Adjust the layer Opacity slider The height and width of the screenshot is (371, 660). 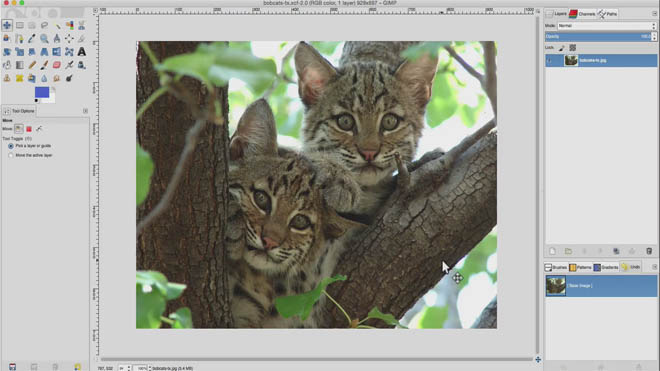[598, 37]
